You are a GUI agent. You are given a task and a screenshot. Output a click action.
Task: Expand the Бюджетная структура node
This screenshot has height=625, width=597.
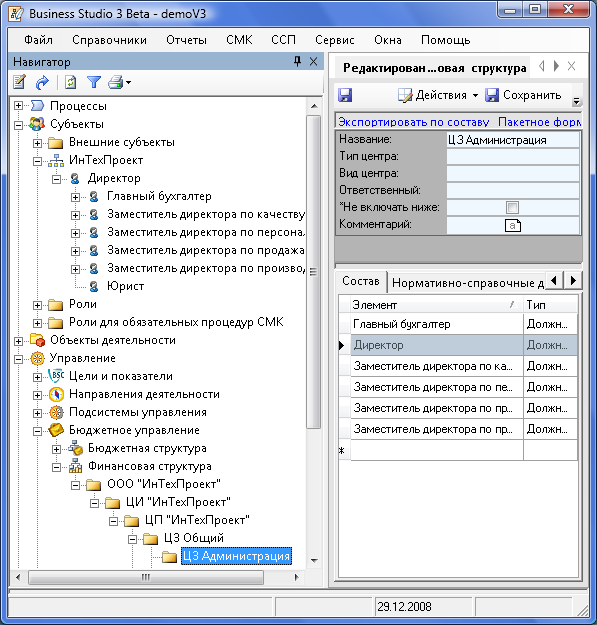[57, 449]
